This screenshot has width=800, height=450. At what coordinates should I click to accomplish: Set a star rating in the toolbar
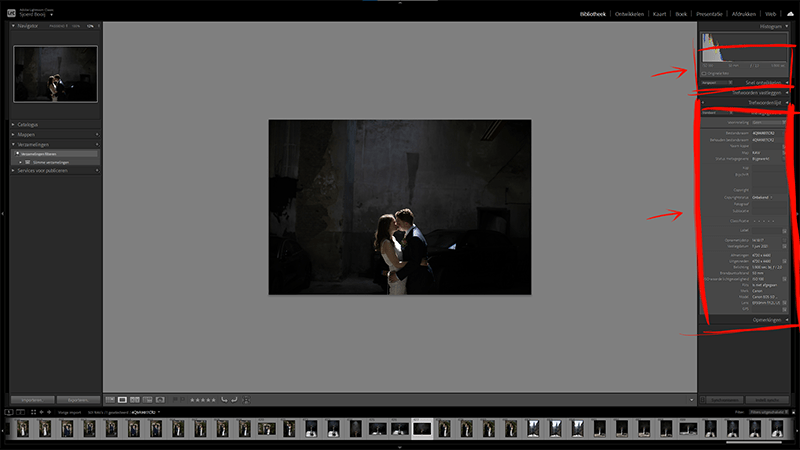point(203,400)
